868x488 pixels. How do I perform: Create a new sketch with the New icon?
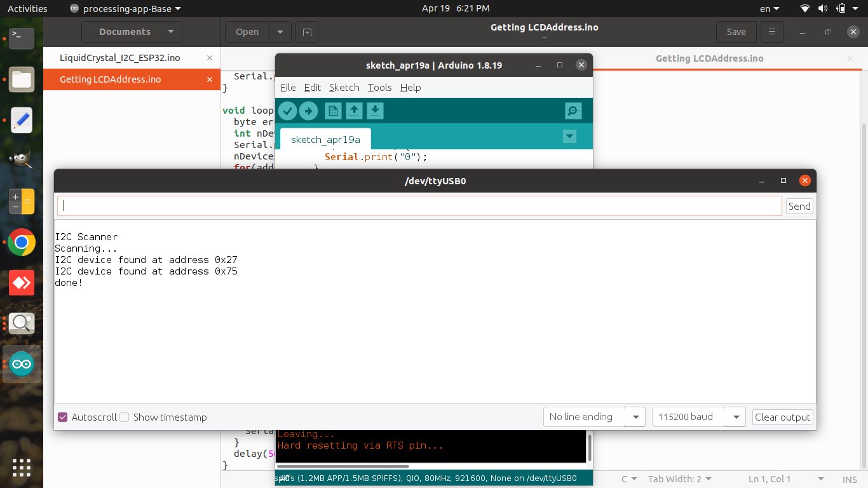(333, 111)
